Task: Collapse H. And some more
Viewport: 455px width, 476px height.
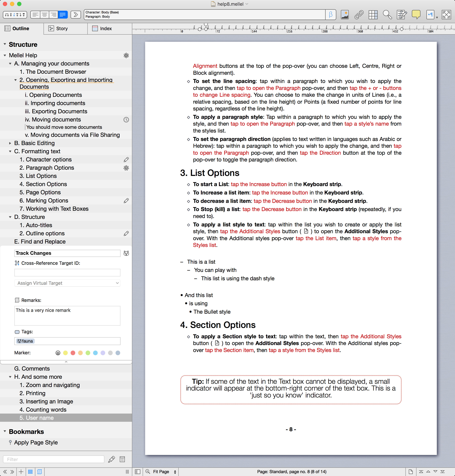Action: (x=10, y=377)
